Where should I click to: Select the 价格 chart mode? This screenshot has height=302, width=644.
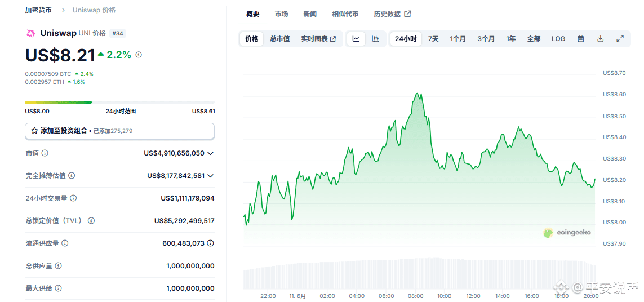pos(252,39)
